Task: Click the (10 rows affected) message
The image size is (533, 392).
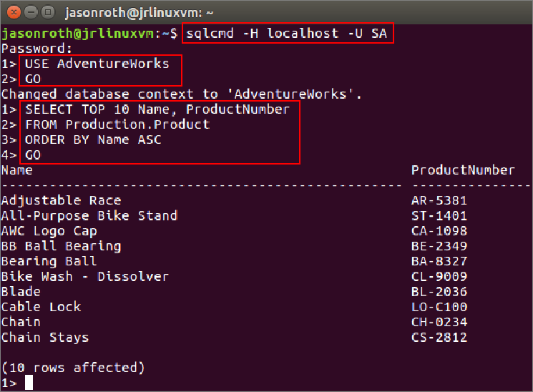Action: pos(73,368)
